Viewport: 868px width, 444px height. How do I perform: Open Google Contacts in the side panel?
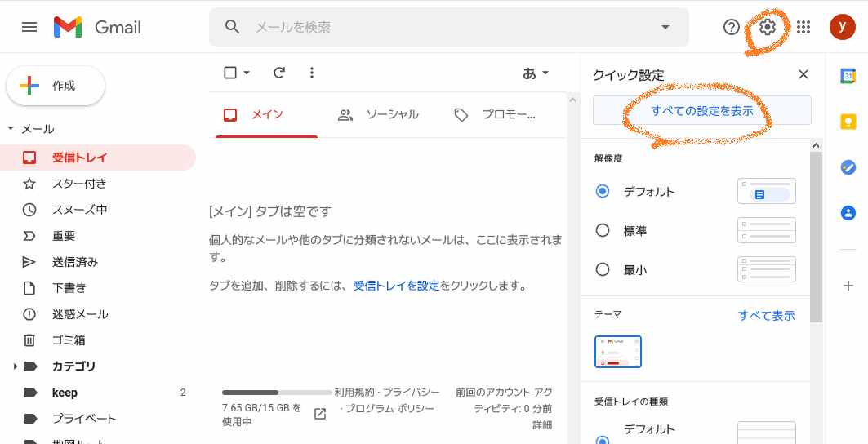point(848,213)
